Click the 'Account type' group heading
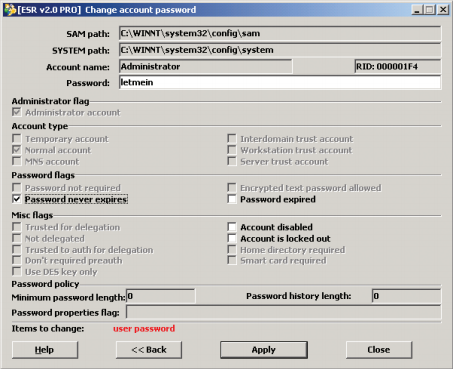 coord(40,126)
